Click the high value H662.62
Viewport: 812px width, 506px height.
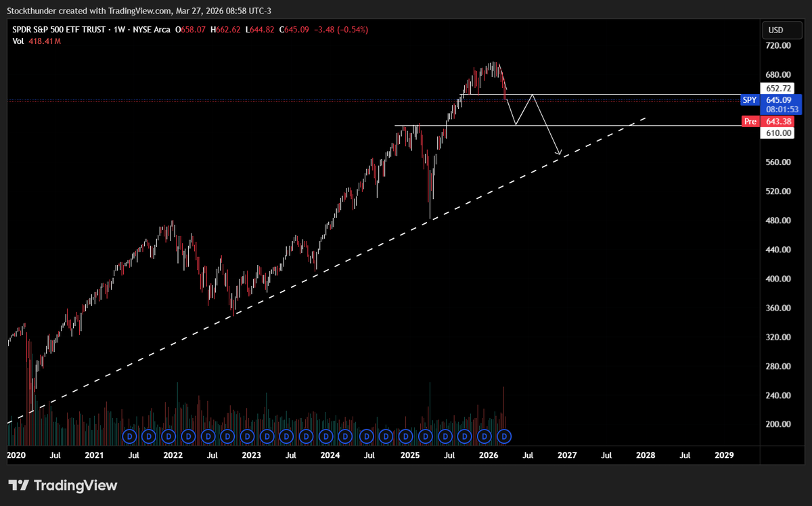(x=225, y=30)
